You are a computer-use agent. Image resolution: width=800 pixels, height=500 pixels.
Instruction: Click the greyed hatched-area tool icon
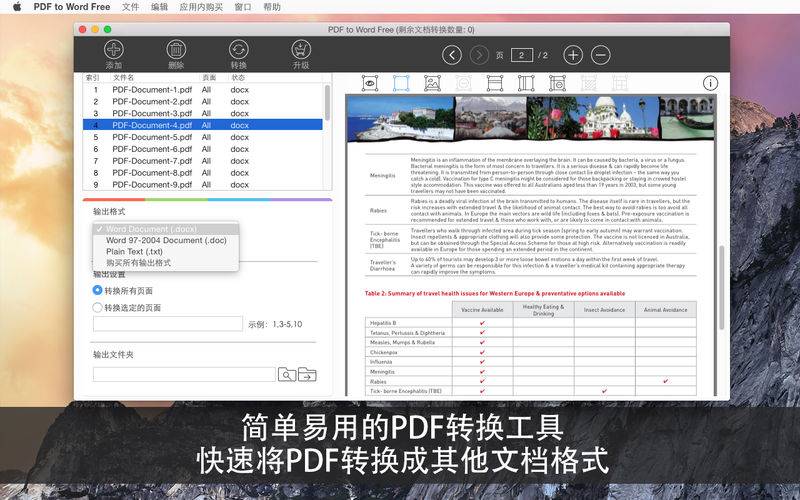click(x=588, y=83)
